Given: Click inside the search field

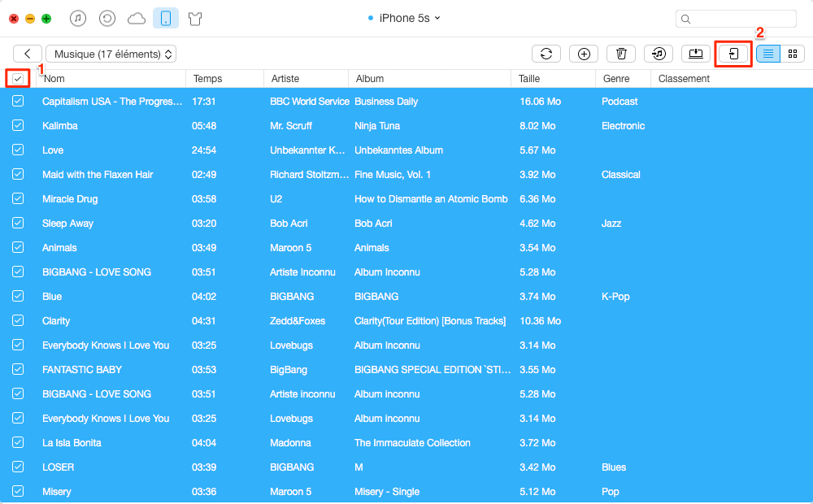Looking at the screenshot, I should (x=736, y=19).
